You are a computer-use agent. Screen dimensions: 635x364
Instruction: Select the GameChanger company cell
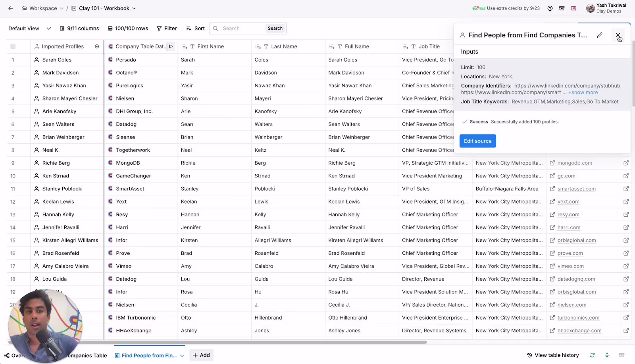click(141, 176)
